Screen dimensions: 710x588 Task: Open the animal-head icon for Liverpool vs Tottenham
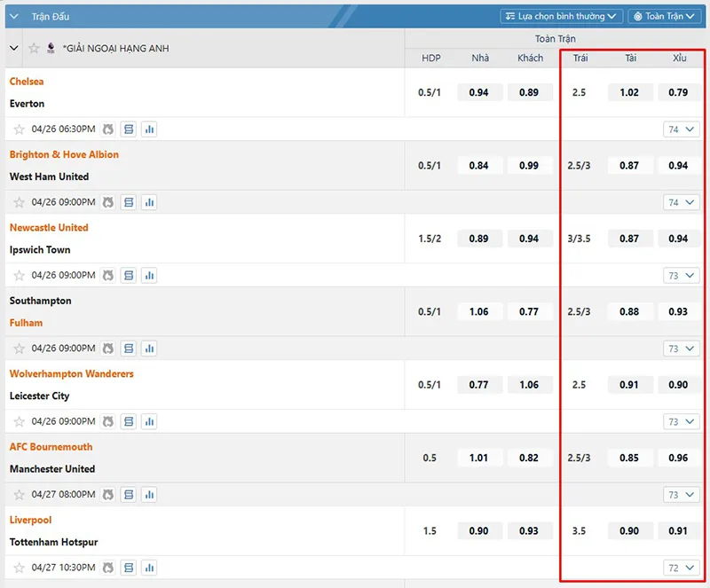(107, 568)
